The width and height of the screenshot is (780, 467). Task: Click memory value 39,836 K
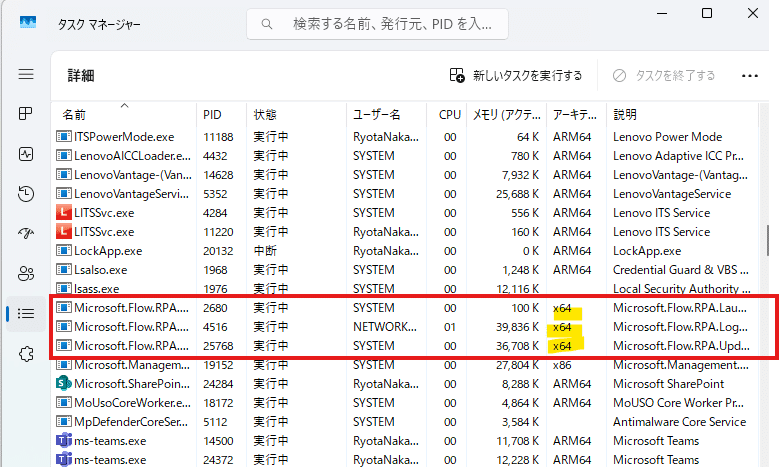click(517, 327)
